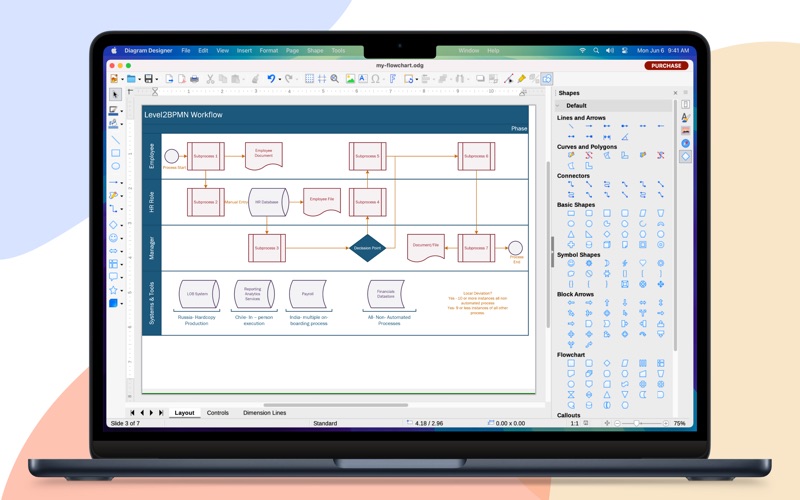The height and width of the screenshot is (500, 800).
Task: Click the Cut scissors icon
Action: tap(210, 79)
